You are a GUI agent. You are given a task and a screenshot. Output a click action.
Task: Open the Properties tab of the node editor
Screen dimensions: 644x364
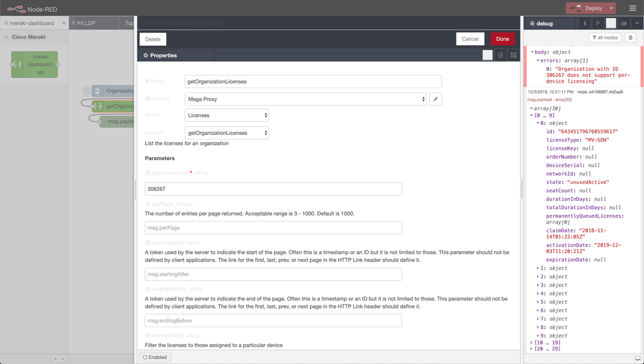click(176, 56)
